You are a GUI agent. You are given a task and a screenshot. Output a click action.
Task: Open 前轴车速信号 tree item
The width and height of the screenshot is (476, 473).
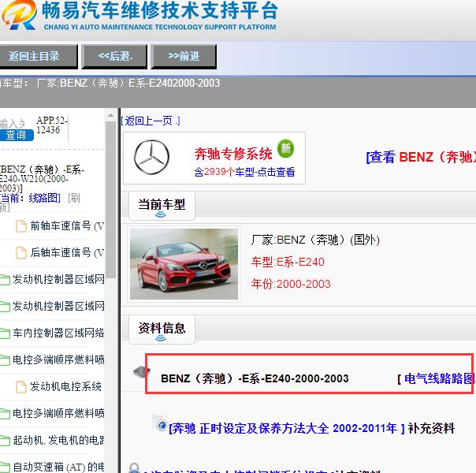point(67,226)
